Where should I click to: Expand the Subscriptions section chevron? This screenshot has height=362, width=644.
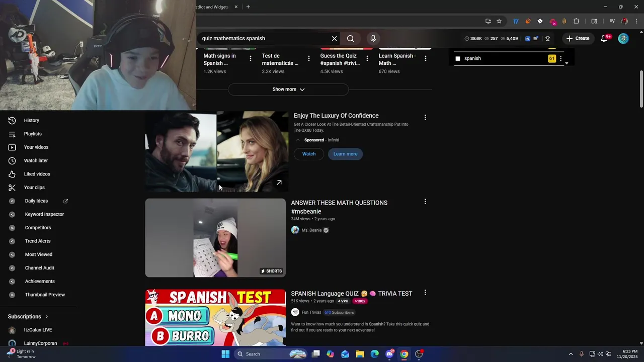click(47, 317)
